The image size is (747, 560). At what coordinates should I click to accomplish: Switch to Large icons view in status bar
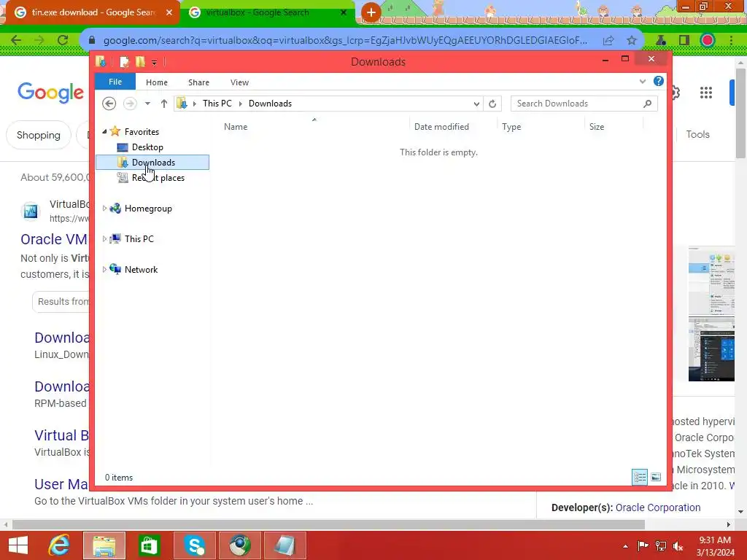[x=656, y=477]
